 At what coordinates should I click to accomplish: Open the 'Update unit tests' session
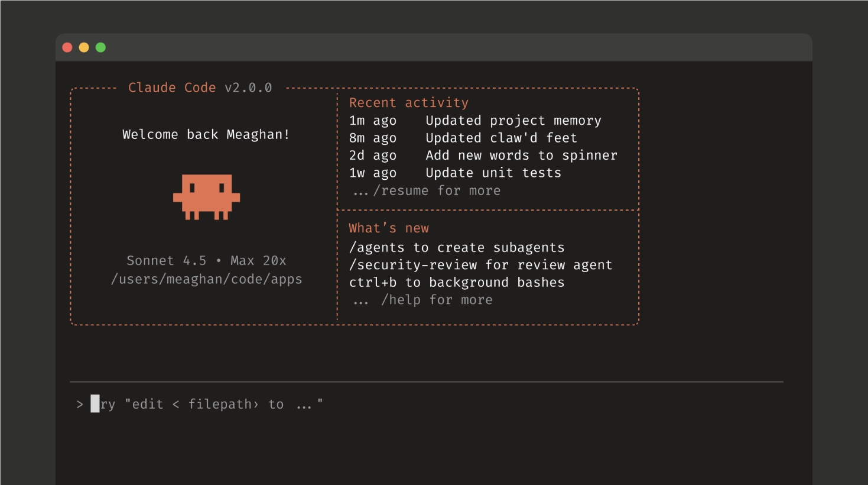[x=493, y=173]
